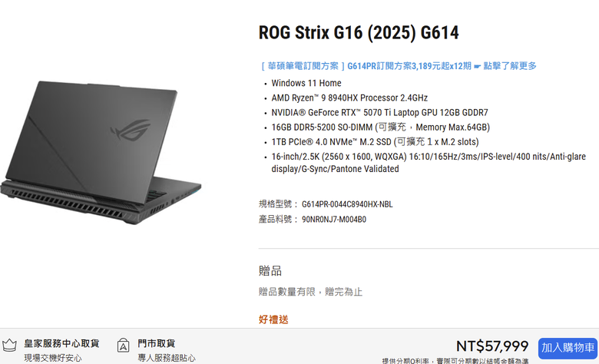Click part number 90NR0NJ7-M004B0
599x364 pixels.
(334, 220)
